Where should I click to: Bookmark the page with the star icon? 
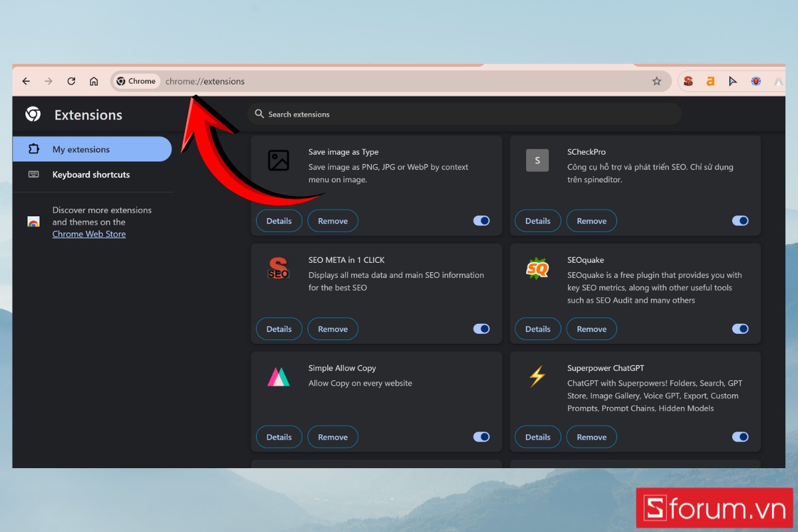pos(656,80)
